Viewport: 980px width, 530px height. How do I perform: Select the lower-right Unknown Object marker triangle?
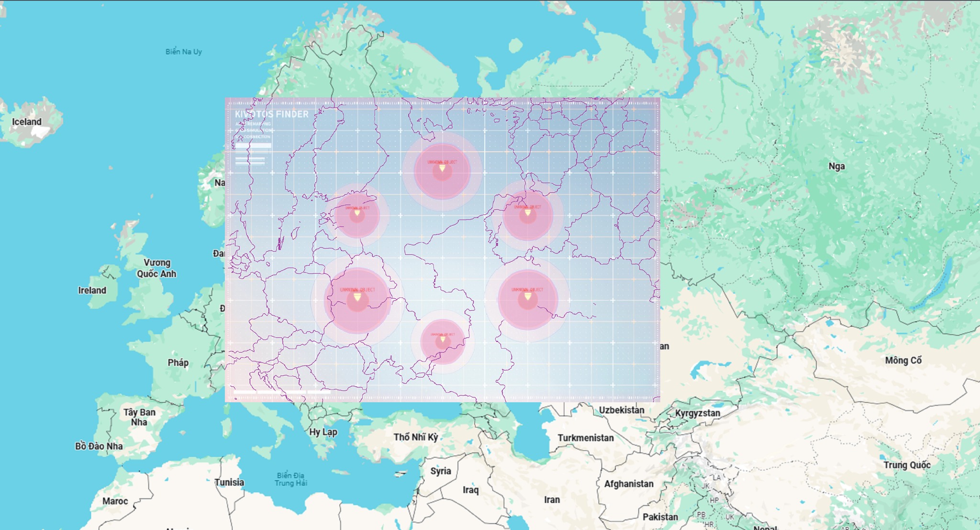[528, 297]
